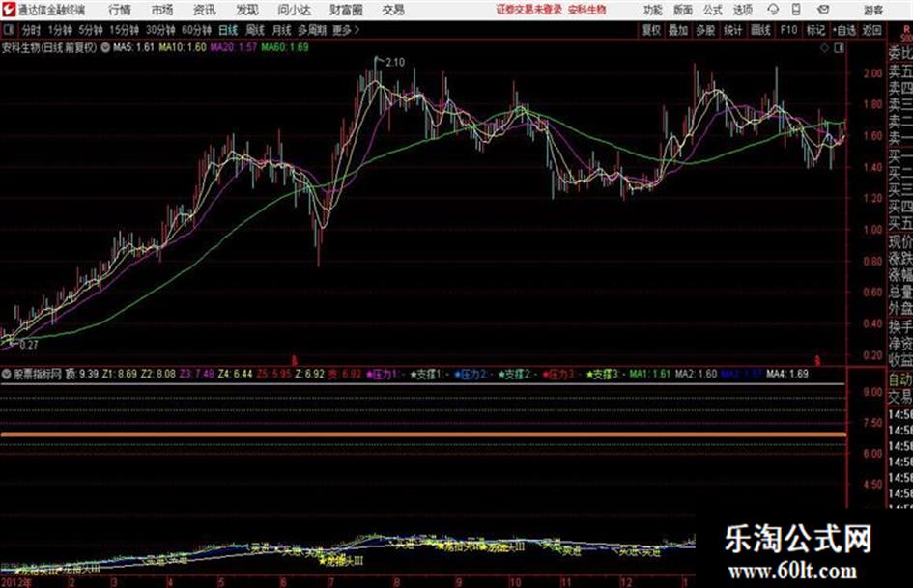
Task: Expand the 更多 periods dropdown
Action: click(x=346, y=30)
